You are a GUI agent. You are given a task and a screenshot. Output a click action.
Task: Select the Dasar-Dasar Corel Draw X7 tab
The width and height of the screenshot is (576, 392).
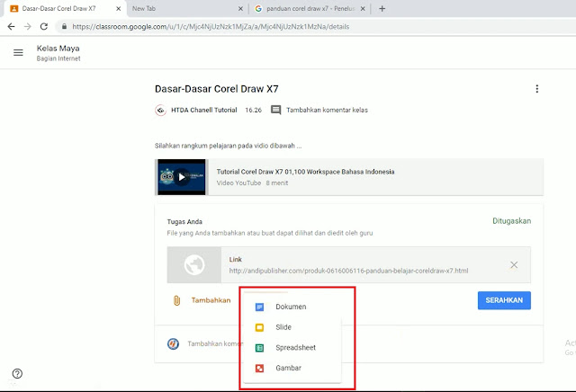66,8
